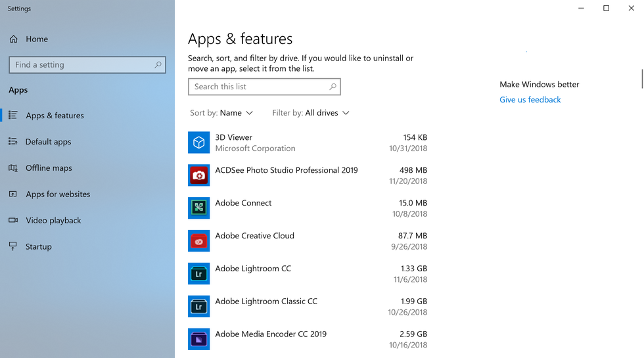Select ACDSee Photo Studio Professional 2019 entry

coord(287,170)
